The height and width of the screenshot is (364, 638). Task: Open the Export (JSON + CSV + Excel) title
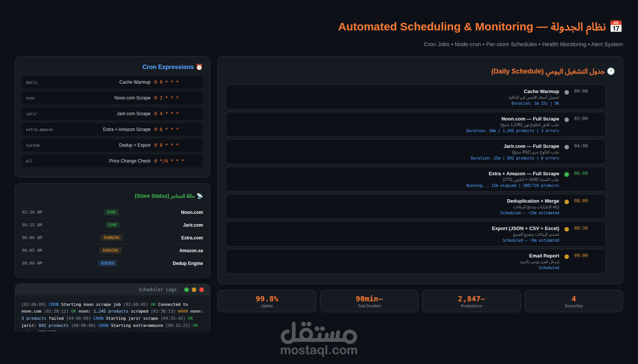point(525,229)
